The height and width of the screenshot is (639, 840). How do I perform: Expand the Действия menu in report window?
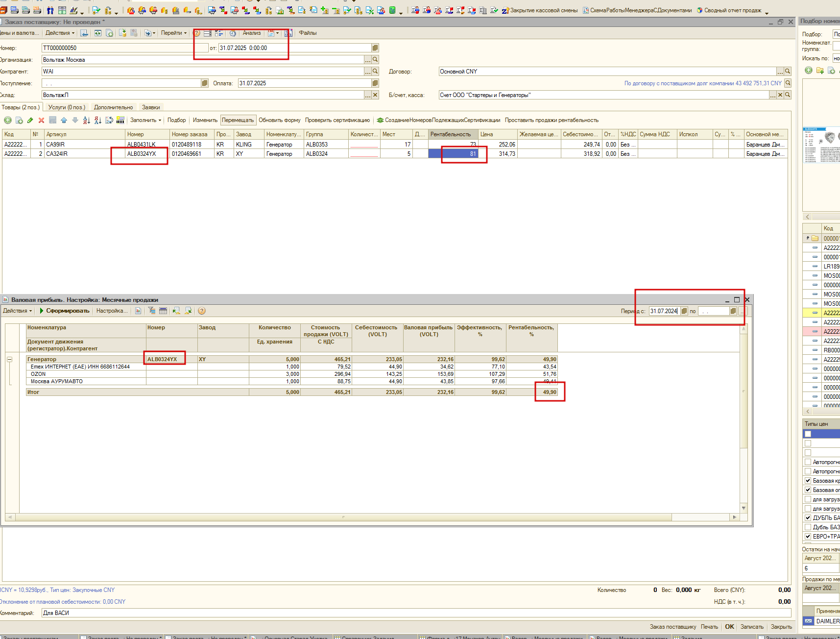point(17,311)
